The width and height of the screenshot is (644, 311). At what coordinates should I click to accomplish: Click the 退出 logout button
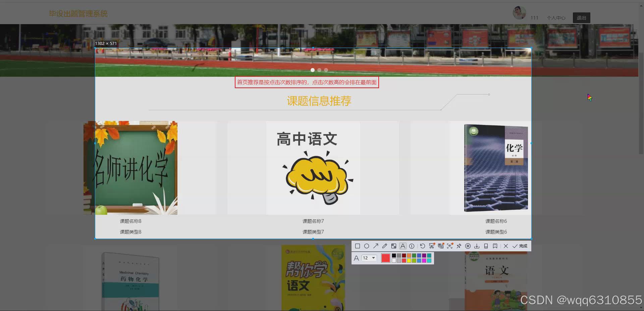coord(581,18)
